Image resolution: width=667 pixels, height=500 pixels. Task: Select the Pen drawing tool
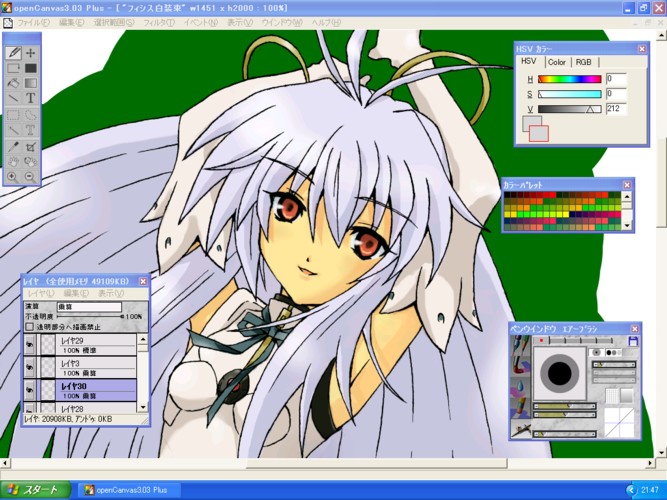pos(14,53)
